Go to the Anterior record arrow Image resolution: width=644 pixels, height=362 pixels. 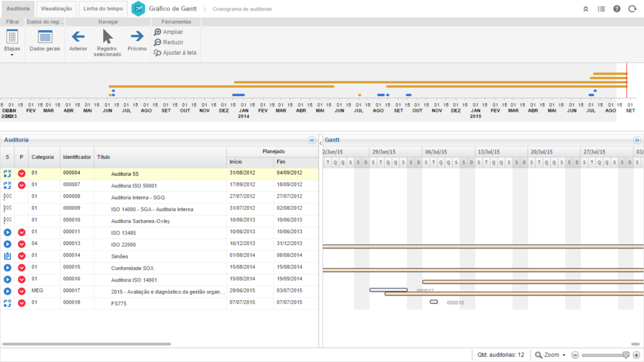coord(78,37)
